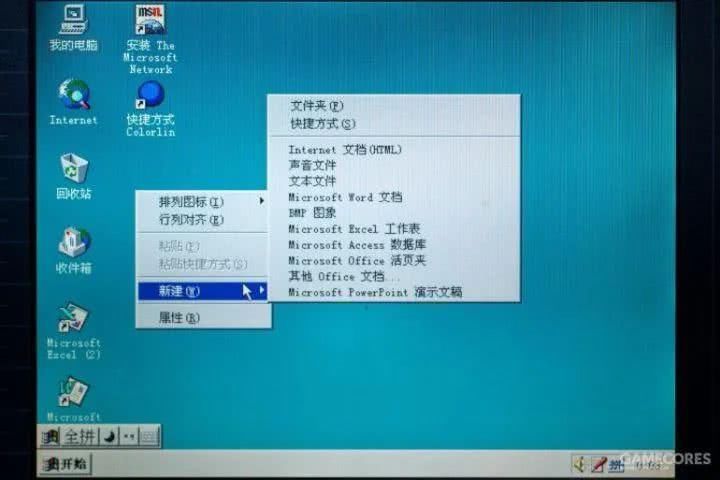Create new Microsoft Access 数据库
This screenshot has width=720, height=480.
tap(394, 245)
